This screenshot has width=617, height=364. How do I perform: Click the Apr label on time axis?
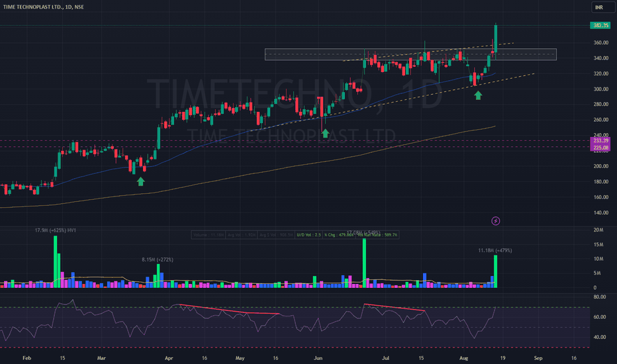(x=169, y=358)
